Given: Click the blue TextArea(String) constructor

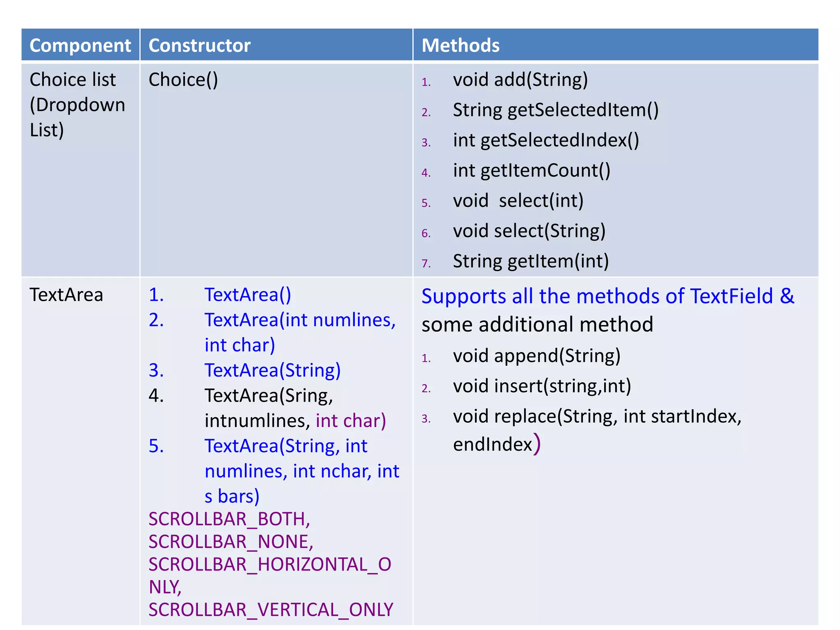Looking at the screenshot, I should 272,370.
